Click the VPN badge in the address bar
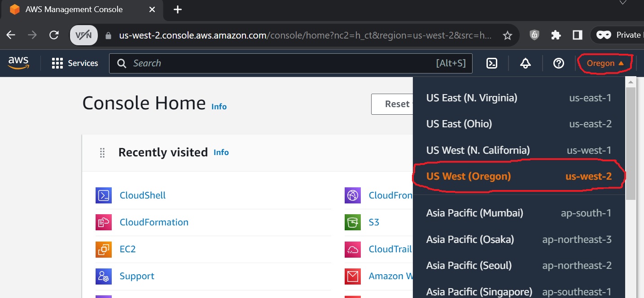Viewport: 644px width, 298px height. click(84, 35)
